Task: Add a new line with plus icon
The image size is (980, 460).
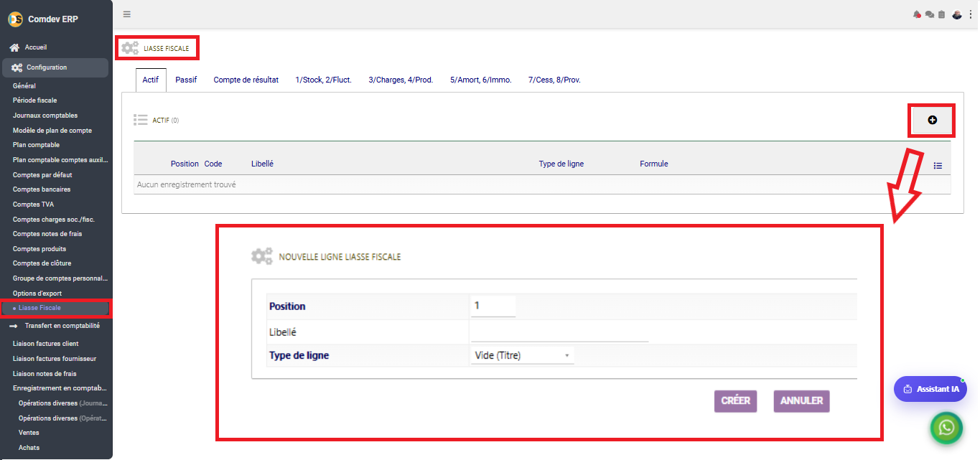Action: [932, 121]
